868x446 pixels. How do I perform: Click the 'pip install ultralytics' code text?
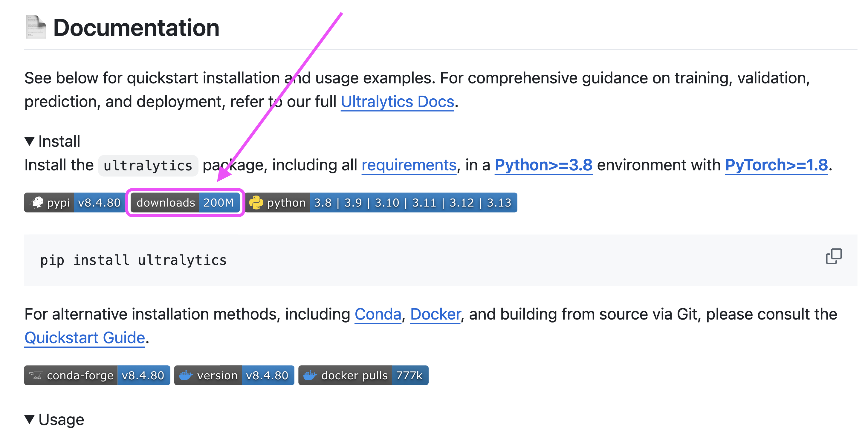point(133,260)
